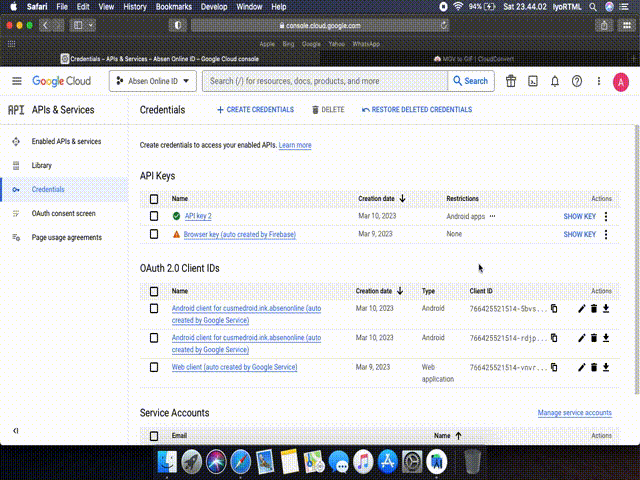Select the API key 2 checkbox
The width and height of the screenshot is (640, 480).
154,216
